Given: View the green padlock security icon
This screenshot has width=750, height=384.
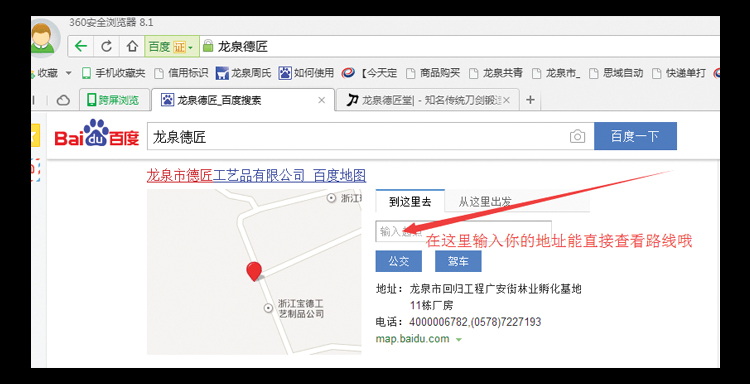Looking at the screenshot, I should coord(208,46).
